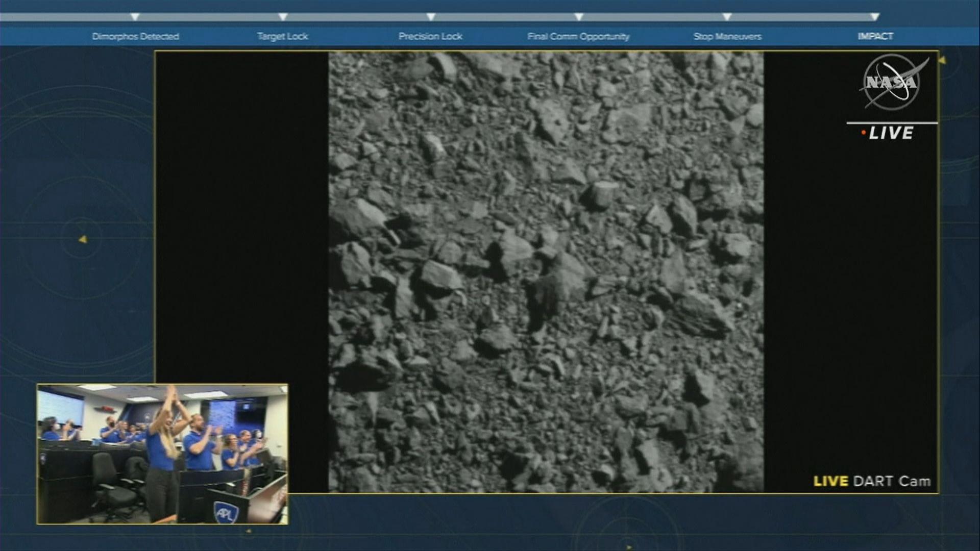Click the yellow arrow on the left radar graphic
The width and height of the screenshot is (980, 551).
[x=83, y=239]
